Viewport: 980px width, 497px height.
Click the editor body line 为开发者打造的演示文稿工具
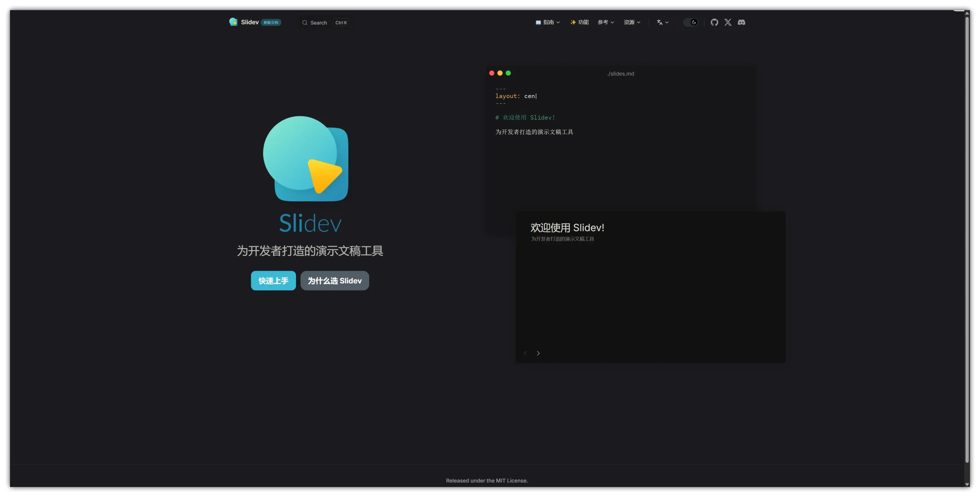pos(534,132)
